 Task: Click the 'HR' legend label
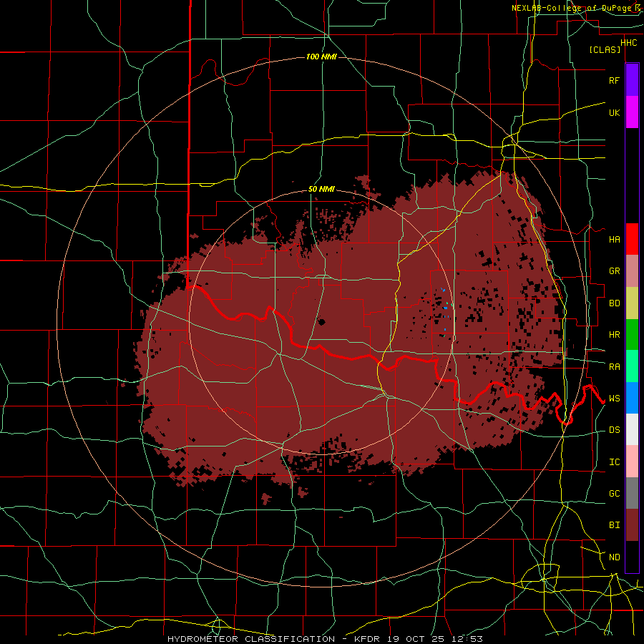coord(614,335)
